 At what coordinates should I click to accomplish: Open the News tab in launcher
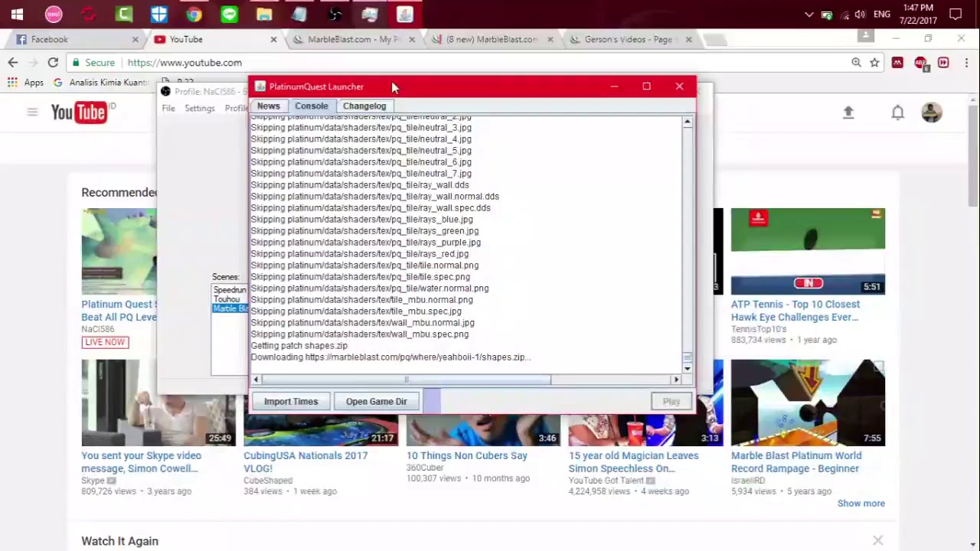pos(268,106)
